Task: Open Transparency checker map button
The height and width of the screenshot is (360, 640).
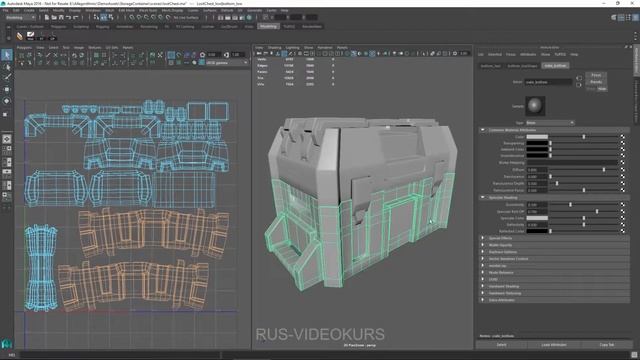Action: coord(622,143)
